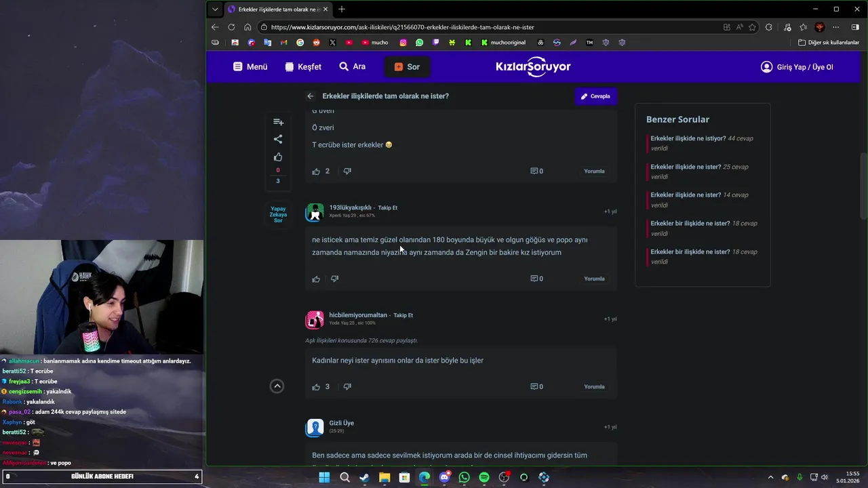
Task: Downvote hicbilemiyorumaltan's answer
Action: pos(347,387)
